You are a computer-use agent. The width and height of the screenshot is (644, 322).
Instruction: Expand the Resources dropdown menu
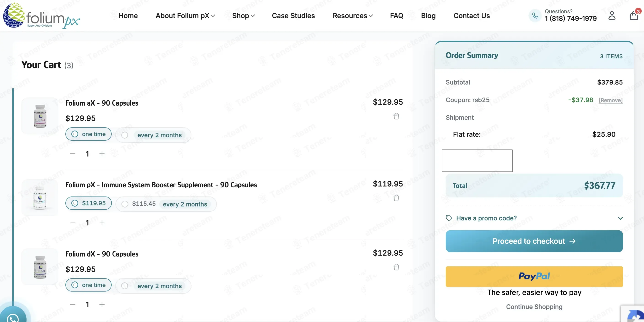pyautogui.click(x=352, y=16)
